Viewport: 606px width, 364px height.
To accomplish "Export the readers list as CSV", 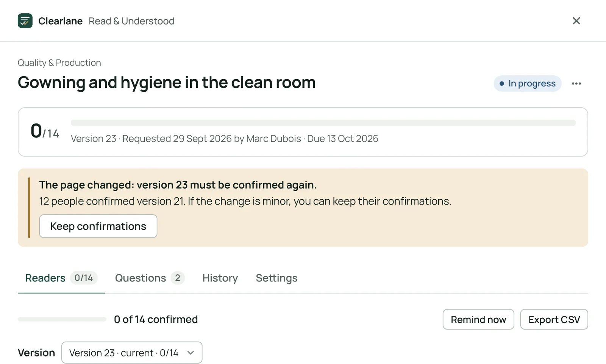I will click(554, 319).
